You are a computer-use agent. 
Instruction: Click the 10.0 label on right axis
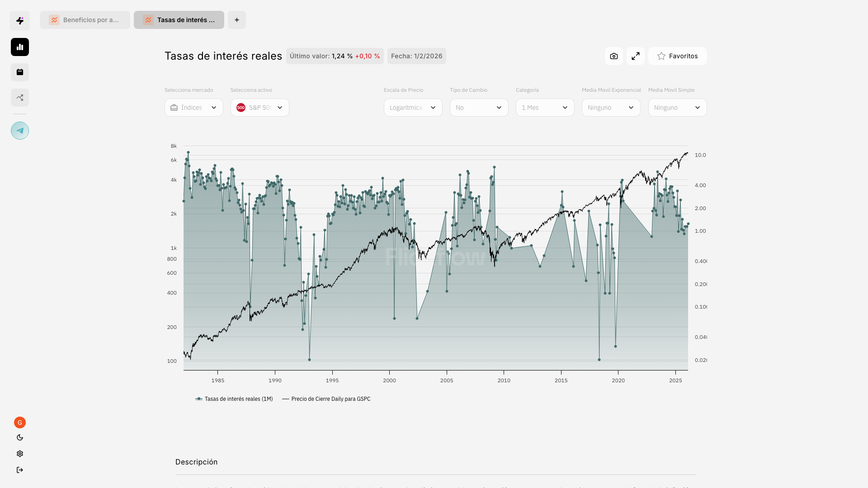coord(700,155)
